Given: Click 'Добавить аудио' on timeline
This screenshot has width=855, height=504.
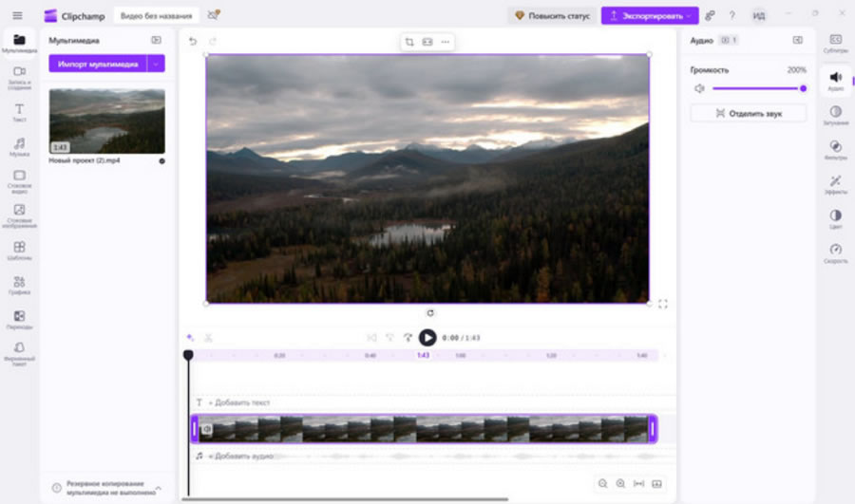Looking at the screenshot, I should pyautogui.click(x=240, y=456).
